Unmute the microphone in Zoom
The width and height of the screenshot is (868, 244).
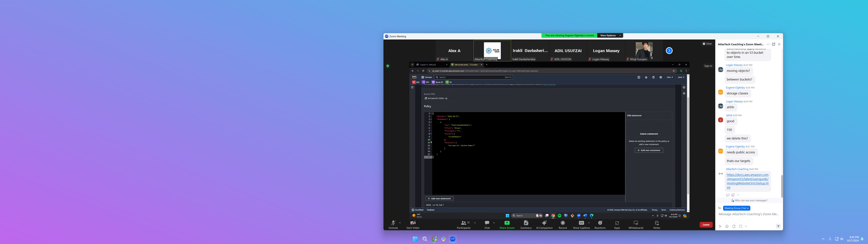click(x=393, y=223)
